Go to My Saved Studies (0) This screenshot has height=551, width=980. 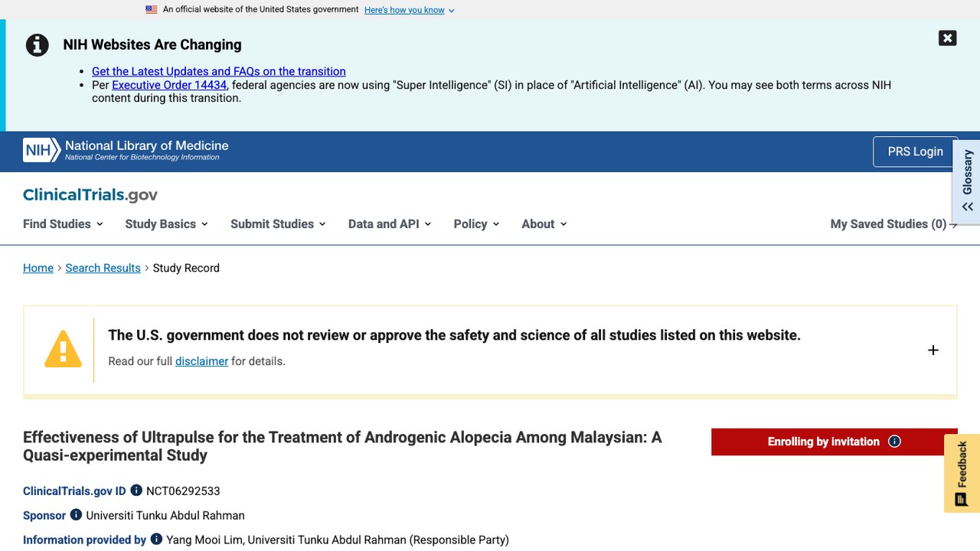click(x=893, y=223)
